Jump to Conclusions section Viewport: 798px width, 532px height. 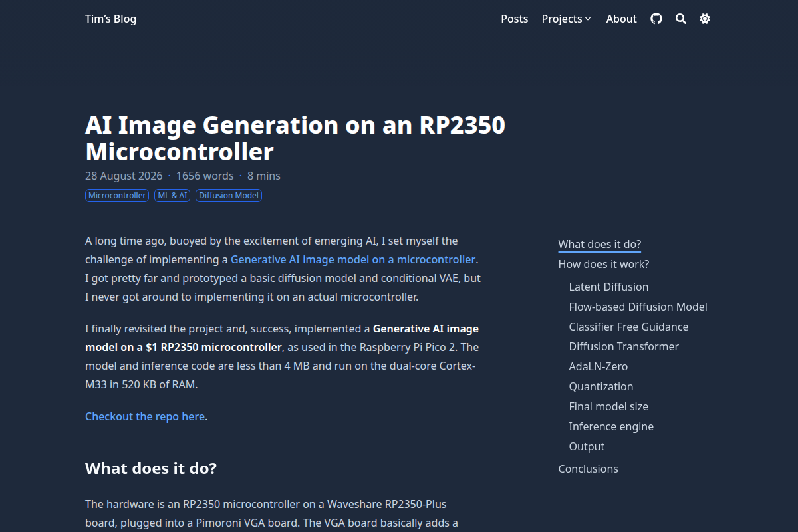589,469
